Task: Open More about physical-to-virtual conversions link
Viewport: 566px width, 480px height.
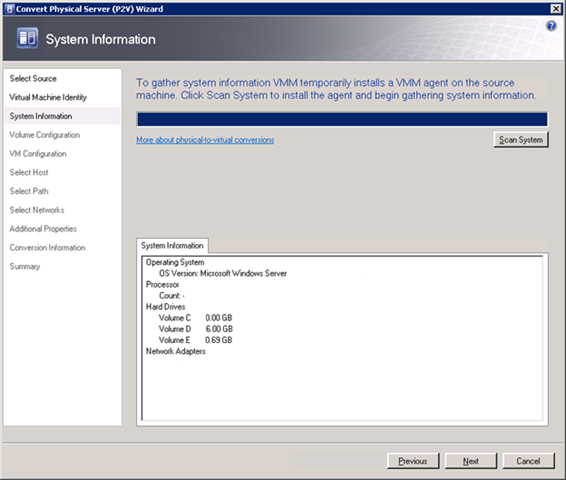Action: [205, 140]
